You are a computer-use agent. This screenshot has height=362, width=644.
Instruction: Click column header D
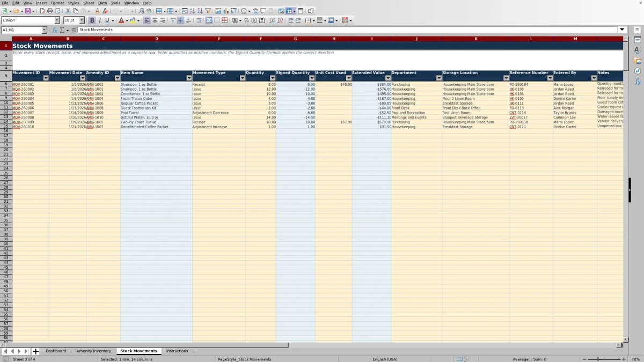[157, 39]
